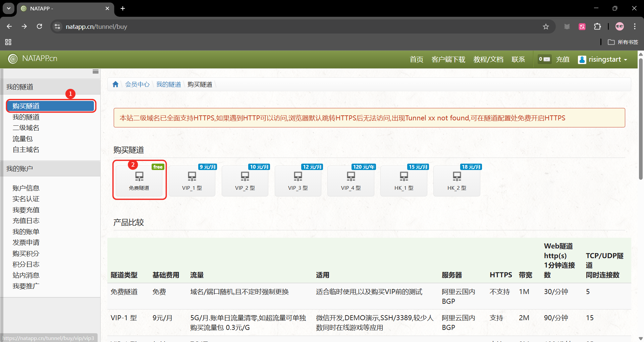Open 充值 in top navigation

[563, 59]
